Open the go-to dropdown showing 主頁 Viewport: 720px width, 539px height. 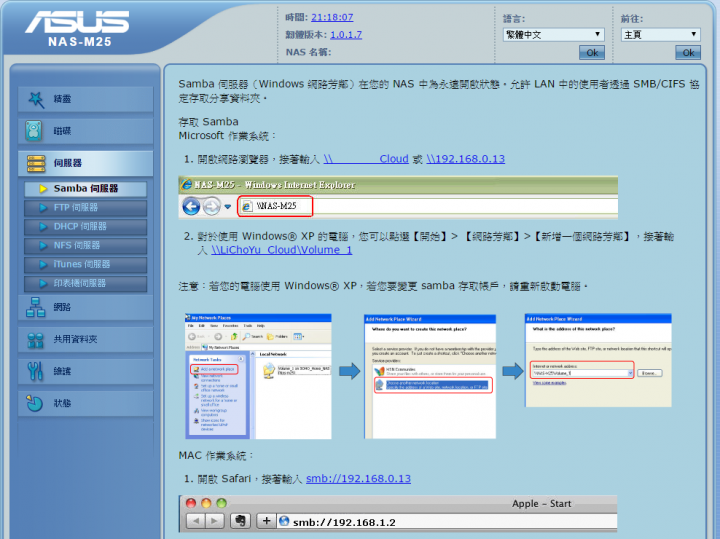click(x=661, y=34)
